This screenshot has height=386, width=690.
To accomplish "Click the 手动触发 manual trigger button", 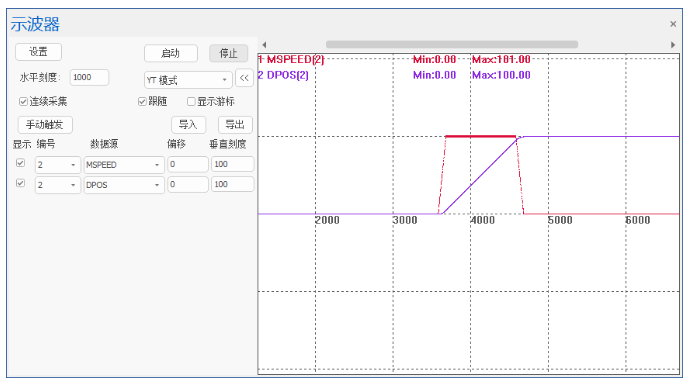I will [x=45, y=125].
